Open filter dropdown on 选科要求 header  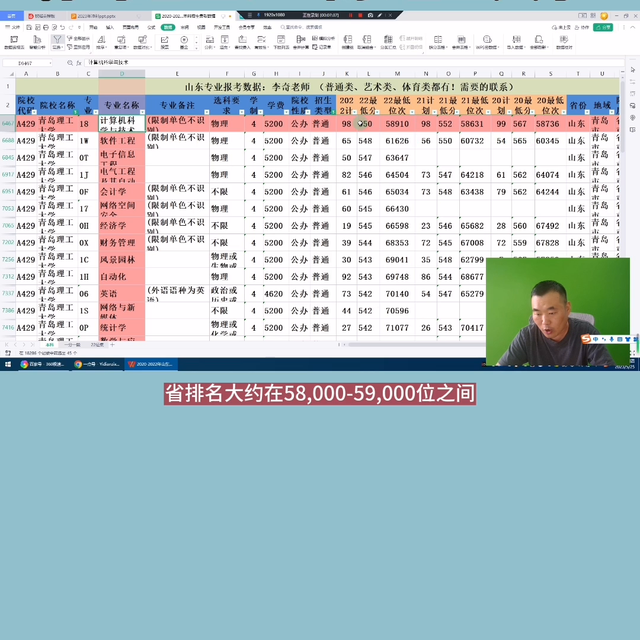click(242, 112)
